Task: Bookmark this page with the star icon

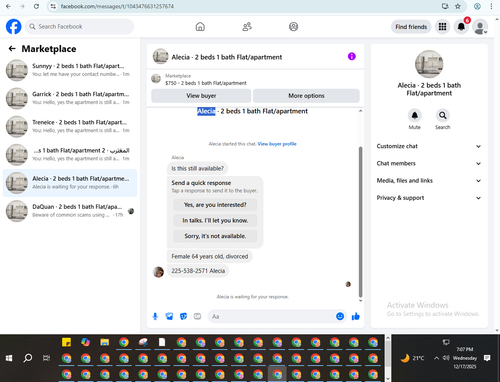Action: (458, 6)
